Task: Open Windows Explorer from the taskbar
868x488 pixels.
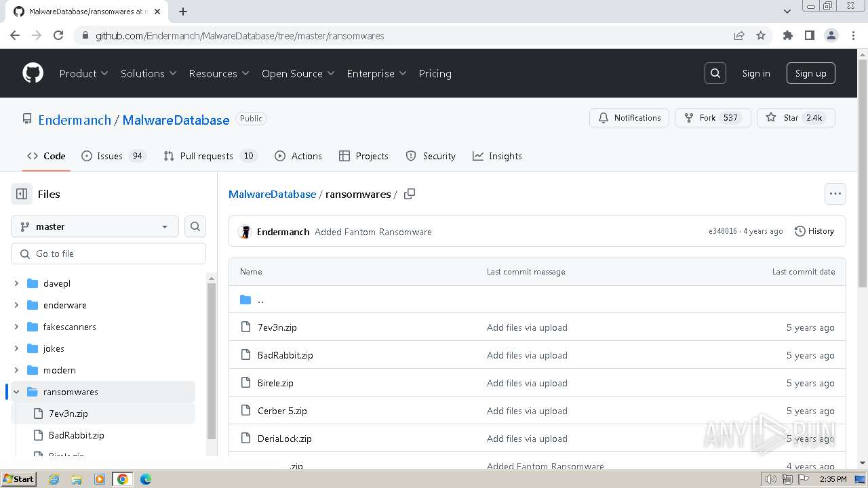Action: 77,479
